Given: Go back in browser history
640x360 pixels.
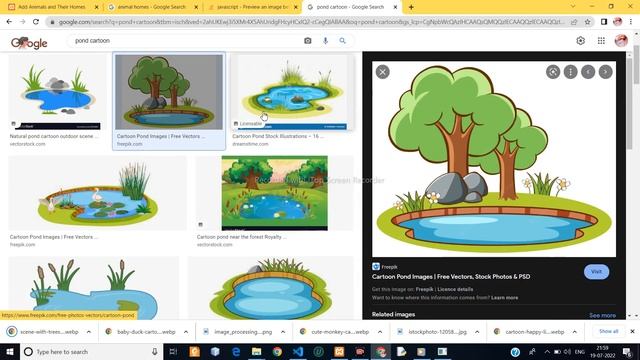Looking at the screenshot, I should (x=9, y=22).
